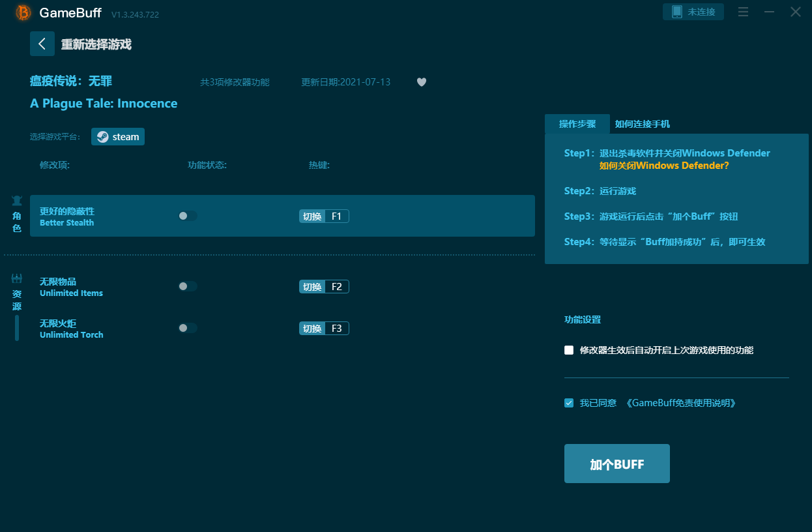Click the Step2 运行游戏 instruction
Viewport: 812px width, 532px height.
(600, 191)
